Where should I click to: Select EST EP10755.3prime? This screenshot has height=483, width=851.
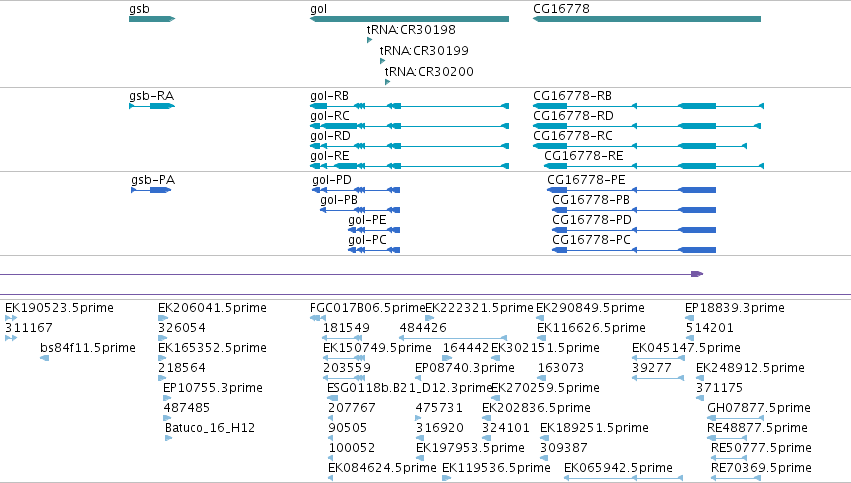(167, 398)
